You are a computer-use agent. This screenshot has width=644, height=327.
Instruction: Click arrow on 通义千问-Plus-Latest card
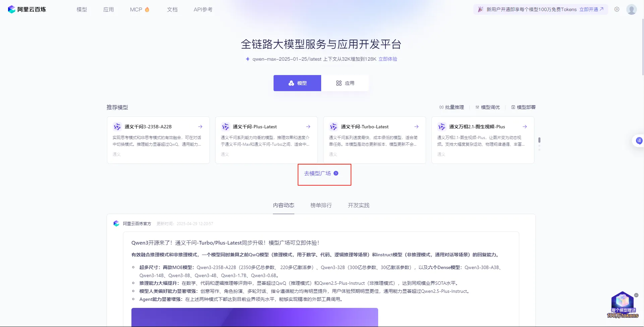coord(308,127)
